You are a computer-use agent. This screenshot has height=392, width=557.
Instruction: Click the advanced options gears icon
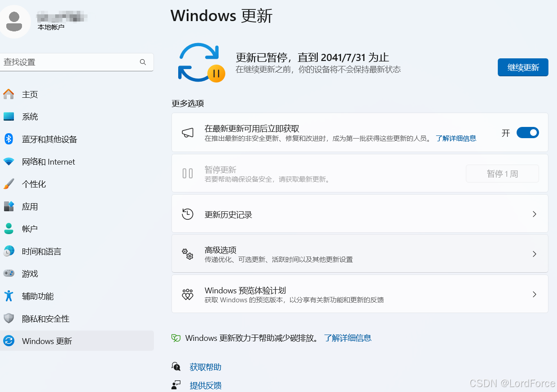[188, 254]
